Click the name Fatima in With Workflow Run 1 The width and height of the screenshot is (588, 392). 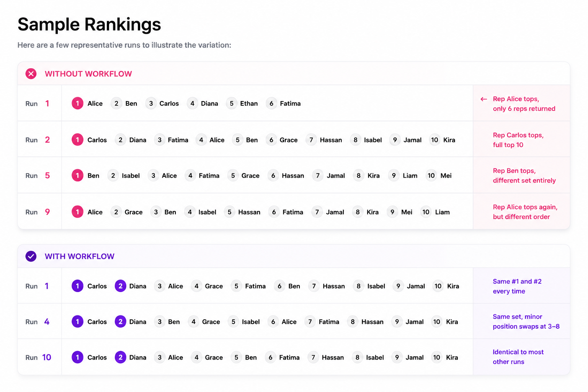(x=255, y=286)
